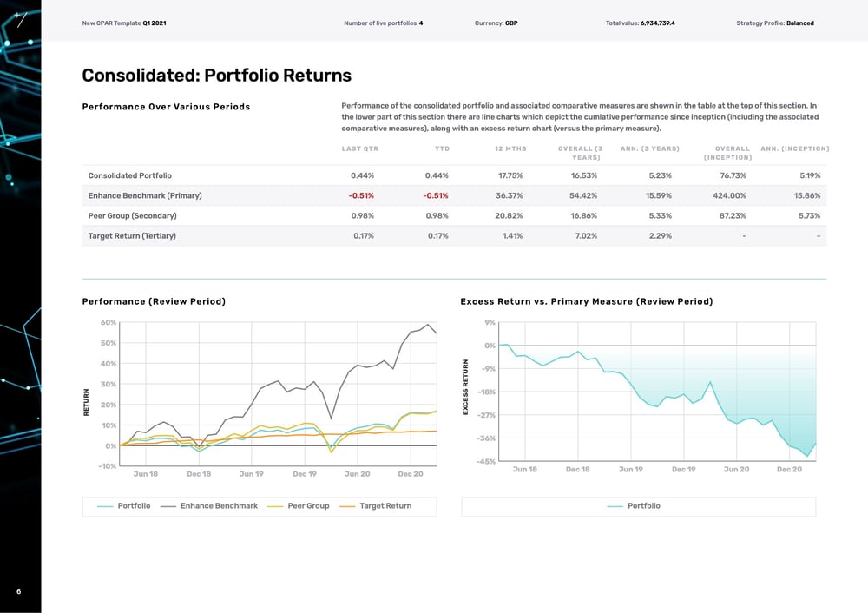Click Consolidated Portfolio overall value 16.53%

(584, 175)
